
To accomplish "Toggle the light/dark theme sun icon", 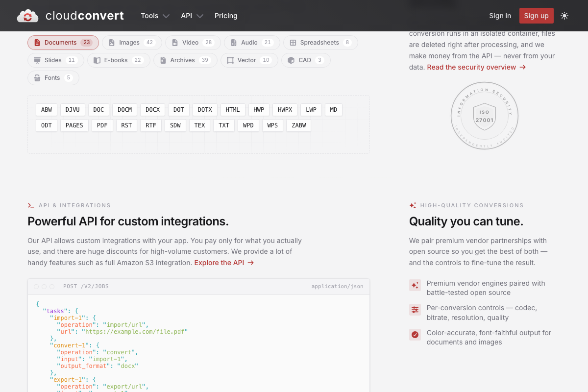I will (564, 16).
